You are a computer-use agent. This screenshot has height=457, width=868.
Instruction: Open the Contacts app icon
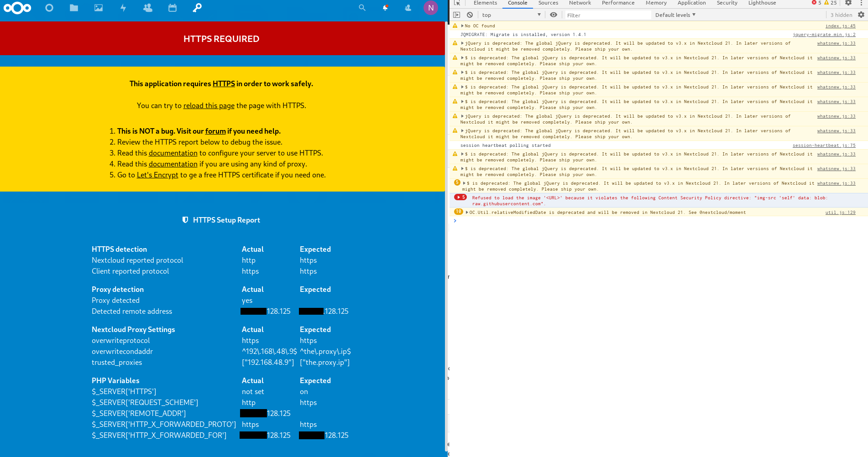pyautogui.click(x=148, y=8)
